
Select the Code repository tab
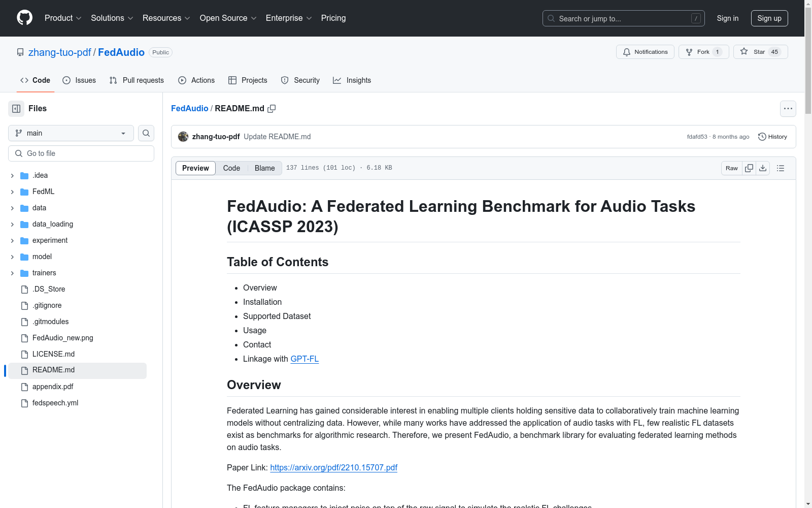[x=36, y=80]
